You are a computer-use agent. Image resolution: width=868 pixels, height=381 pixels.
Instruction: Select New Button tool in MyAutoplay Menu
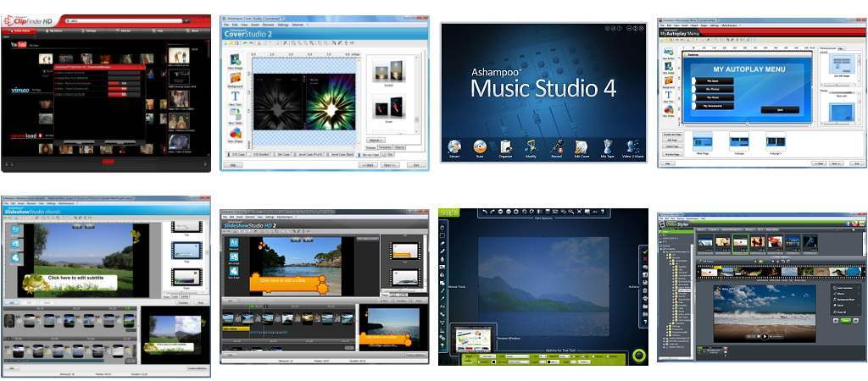point(669,54)
